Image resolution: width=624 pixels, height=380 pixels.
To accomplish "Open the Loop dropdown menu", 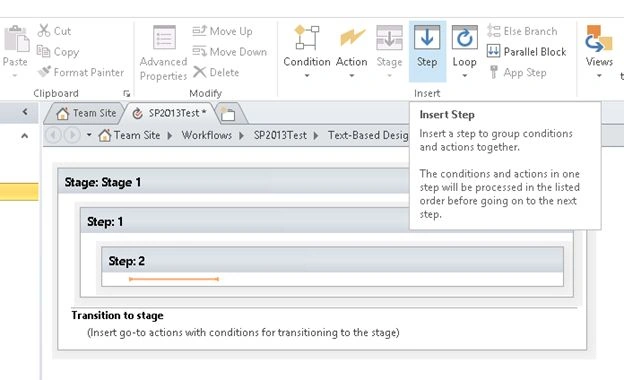I will click(464, 76).
